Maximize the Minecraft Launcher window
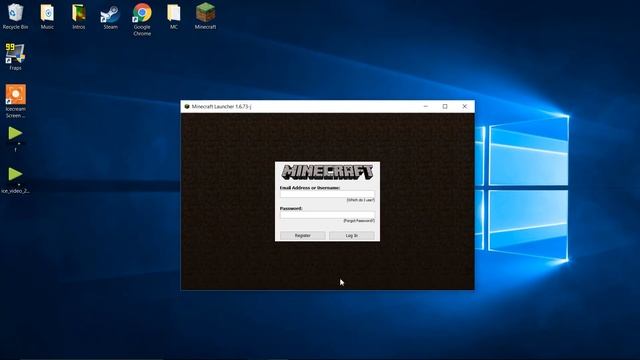This screenshot has width=640, height=360. click(x=445, y=106)
